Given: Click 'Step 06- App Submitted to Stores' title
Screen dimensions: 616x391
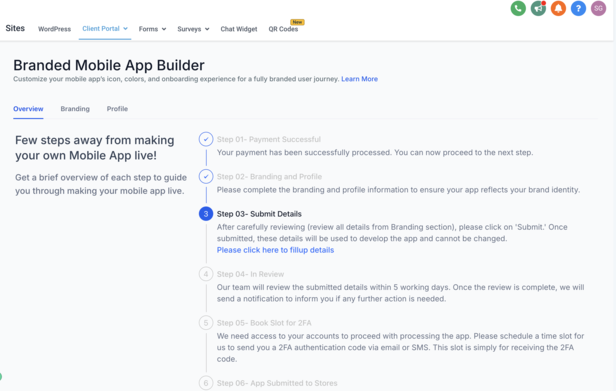Looking at the screenshot, I should 277,383.
